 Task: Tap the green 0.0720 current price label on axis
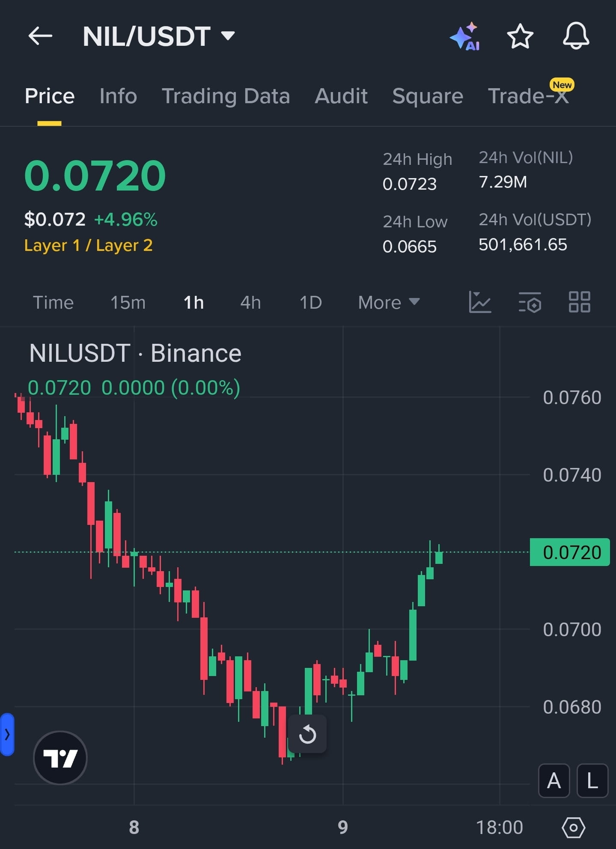(570, 552)
